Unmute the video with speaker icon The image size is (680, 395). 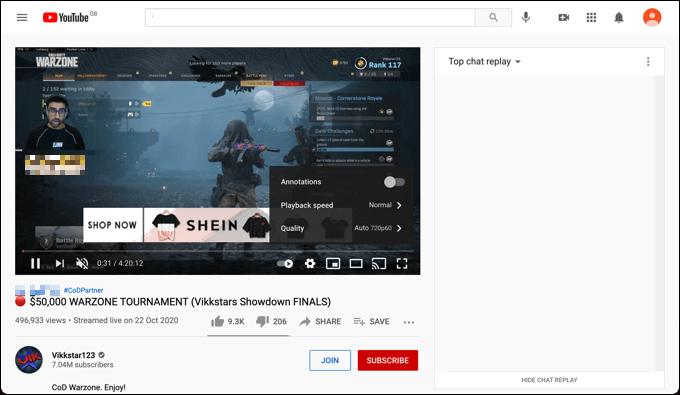tap(82, 263)
